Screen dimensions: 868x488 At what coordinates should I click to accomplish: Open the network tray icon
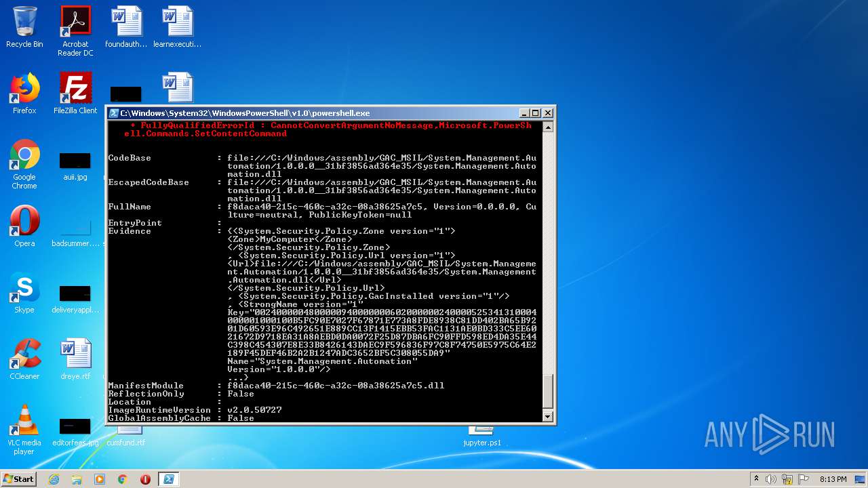point(787,479)
